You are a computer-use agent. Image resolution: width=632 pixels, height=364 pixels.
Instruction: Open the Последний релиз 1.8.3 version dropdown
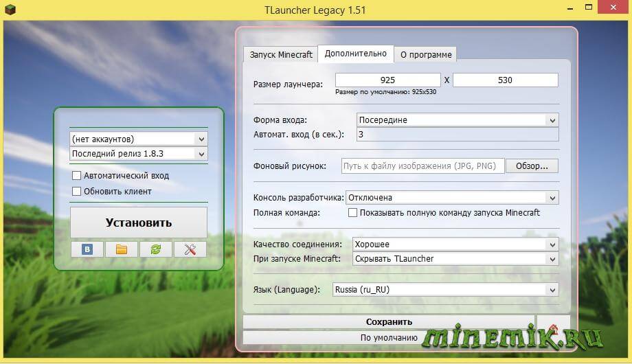(x=139, y=154)
